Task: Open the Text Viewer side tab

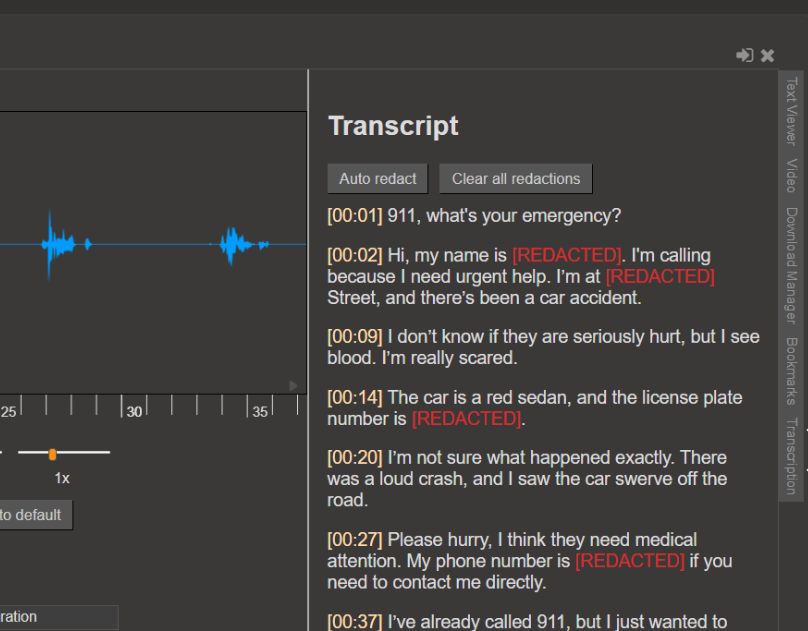Action: coord(791,111)
